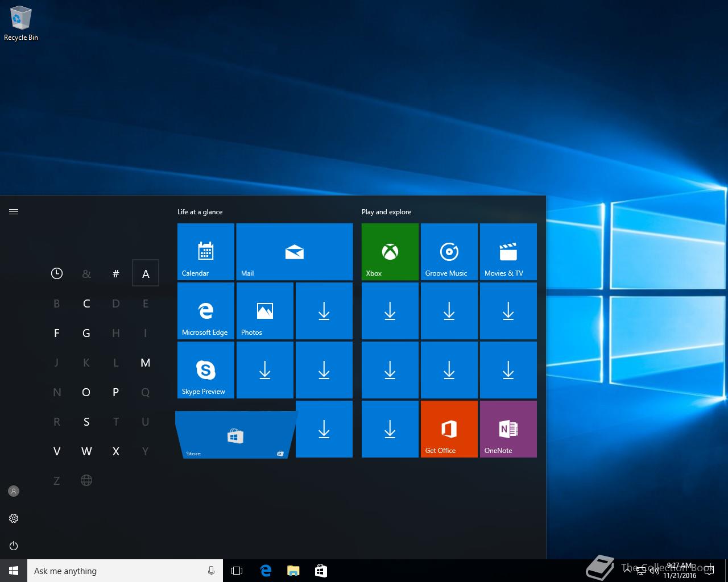Screen dimensions: 728x582
Task: Select the Recycle Bin desktop icon
Action: [x=21, y=24]
